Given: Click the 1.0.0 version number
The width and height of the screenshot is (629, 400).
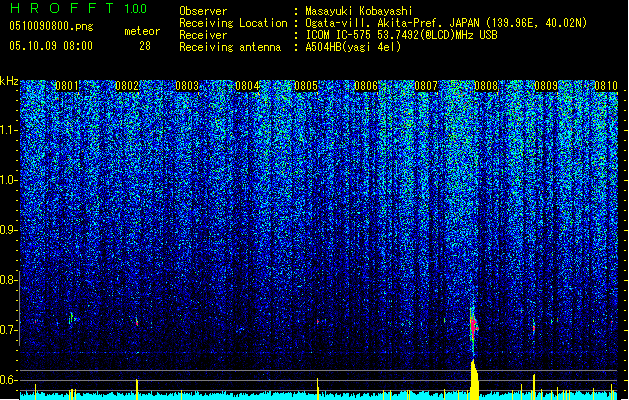Looking at the screenshot, I should [135, 8].
